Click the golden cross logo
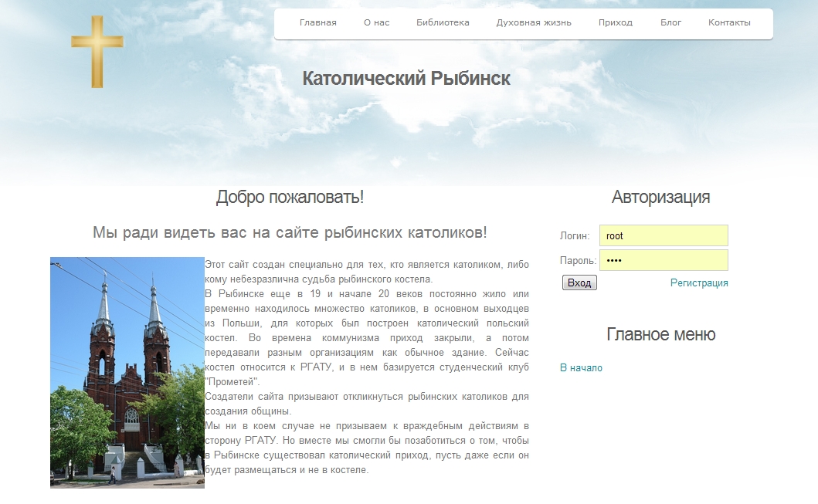 97,52
